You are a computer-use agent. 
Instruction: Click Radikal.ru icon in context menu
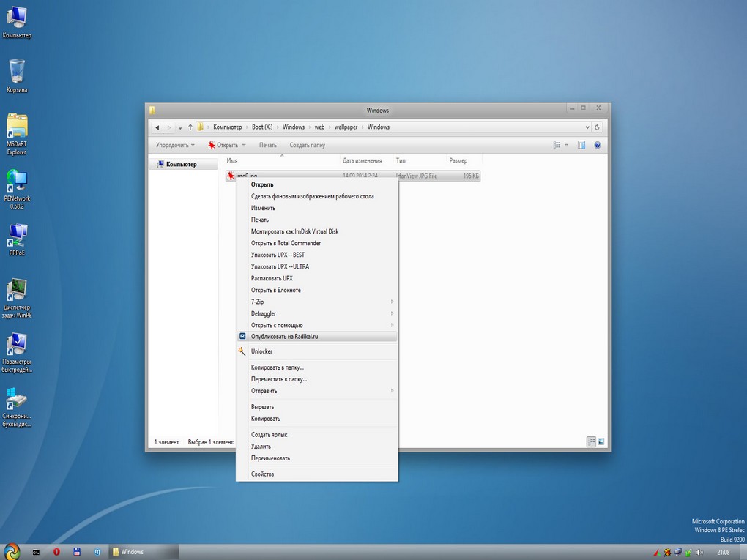[242, 336]
